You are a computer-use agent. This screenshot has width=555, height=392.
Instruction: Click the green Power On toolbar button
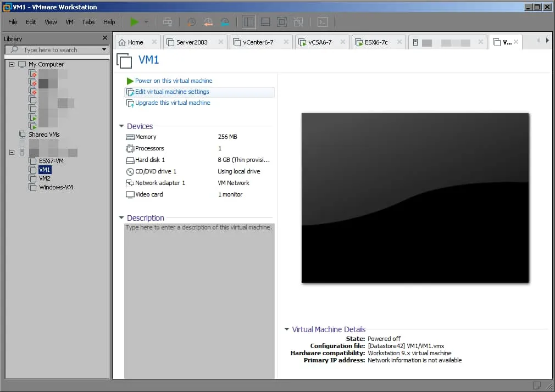[134, 22]
